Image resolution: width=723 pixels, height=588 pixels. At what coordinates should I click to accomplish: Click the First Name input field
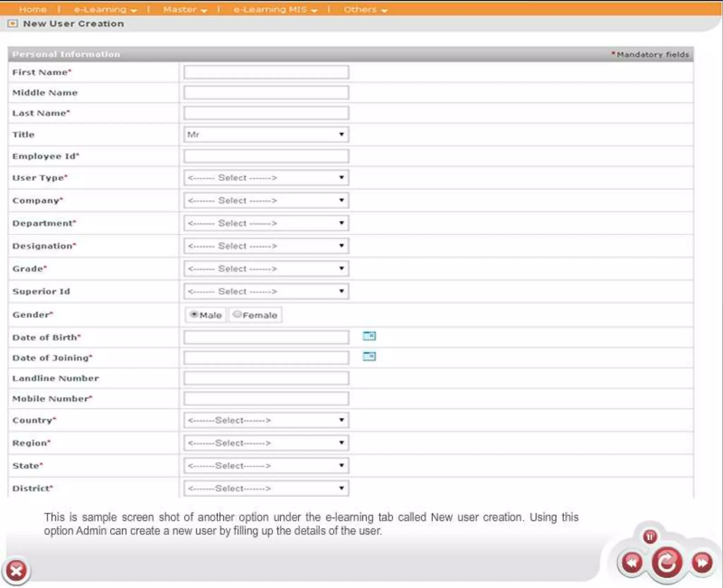pos(266,72)
